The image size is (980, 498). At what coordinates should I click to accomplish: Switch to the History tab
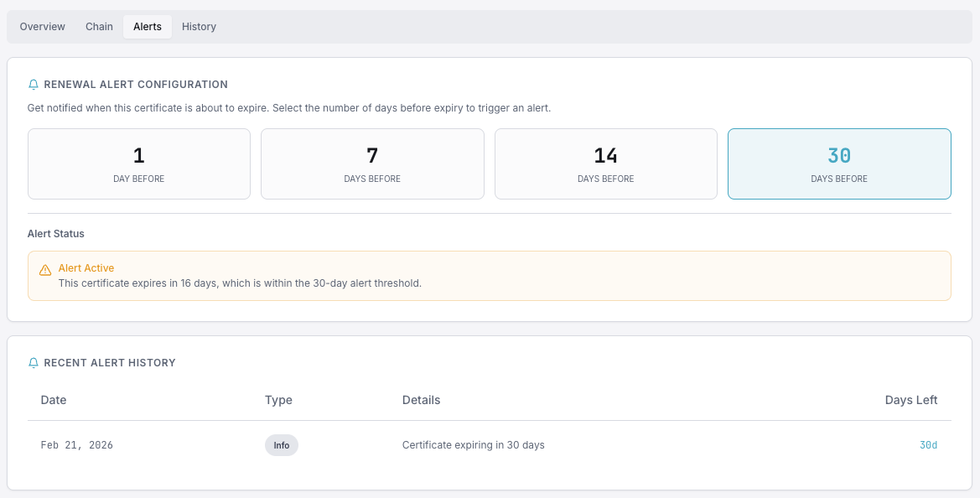[199, 26]
